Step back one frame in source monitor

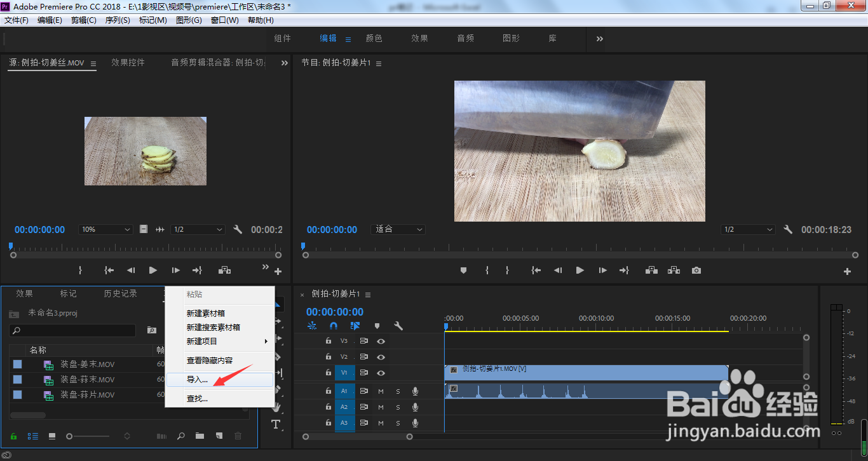(x=131, y=270)
